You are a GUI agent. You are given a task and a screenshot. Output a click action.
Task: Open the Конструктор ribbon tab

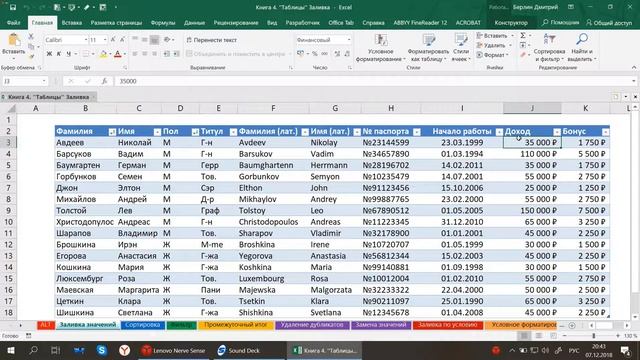point(511,23)
